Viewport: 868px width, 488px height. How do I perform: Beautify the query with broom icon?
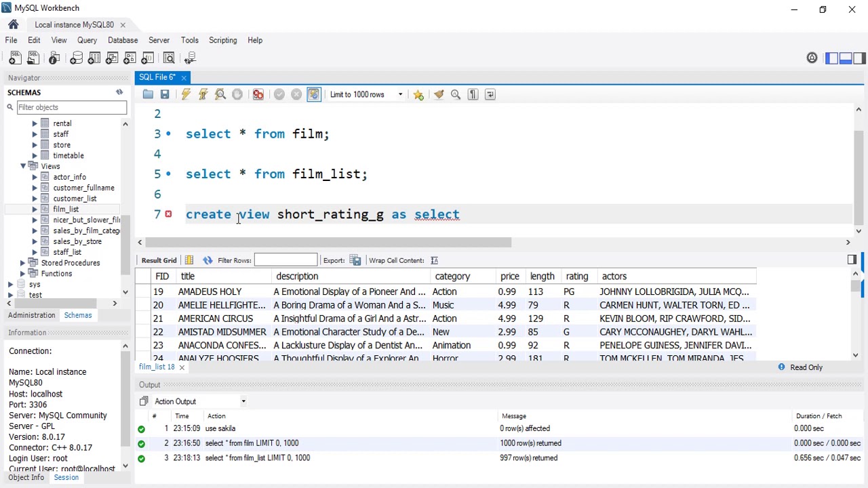(439, 94)
